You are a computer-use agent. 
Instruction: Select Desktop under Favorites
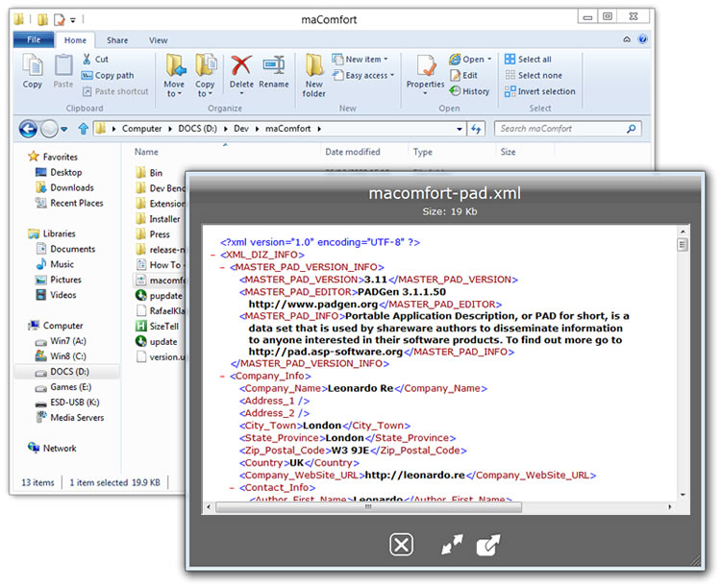(x=59, y=172)
